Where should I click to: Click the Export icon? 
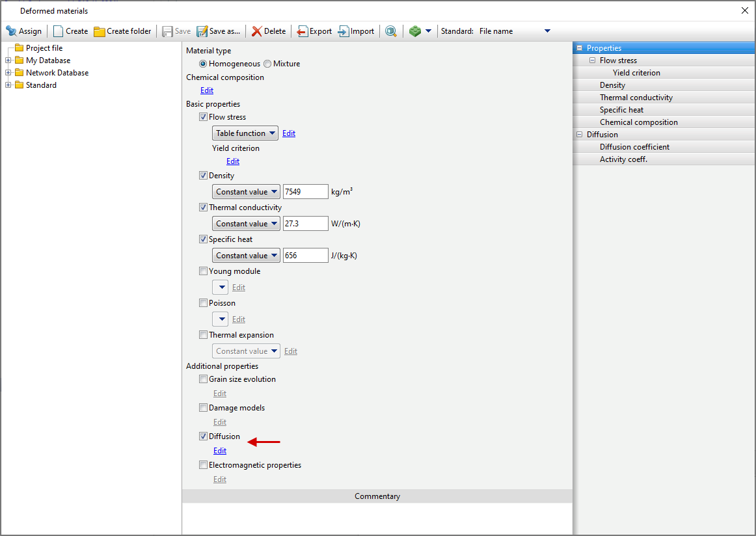click(x=303, y=31)
